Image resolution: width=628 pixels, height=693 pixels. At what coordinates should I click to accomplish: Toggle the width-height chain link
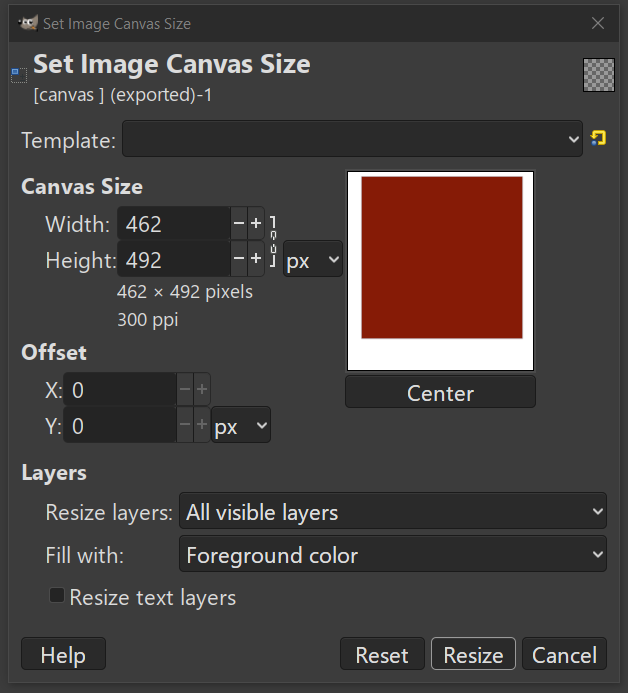pyautogui.click(x=273, y=241)
